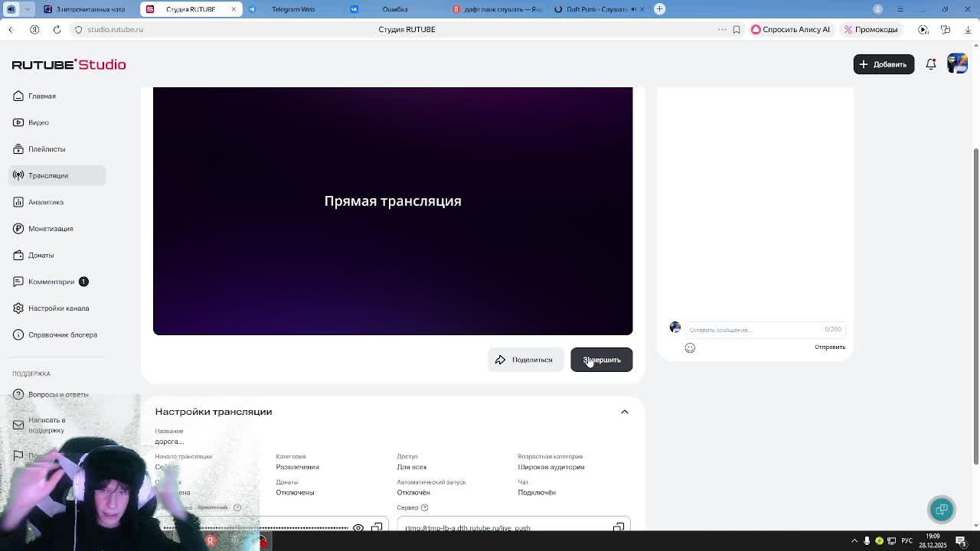This screenshot has height=551, width=980.
Task: Open the teal support chat widget
Action: (x=942, y=510)
